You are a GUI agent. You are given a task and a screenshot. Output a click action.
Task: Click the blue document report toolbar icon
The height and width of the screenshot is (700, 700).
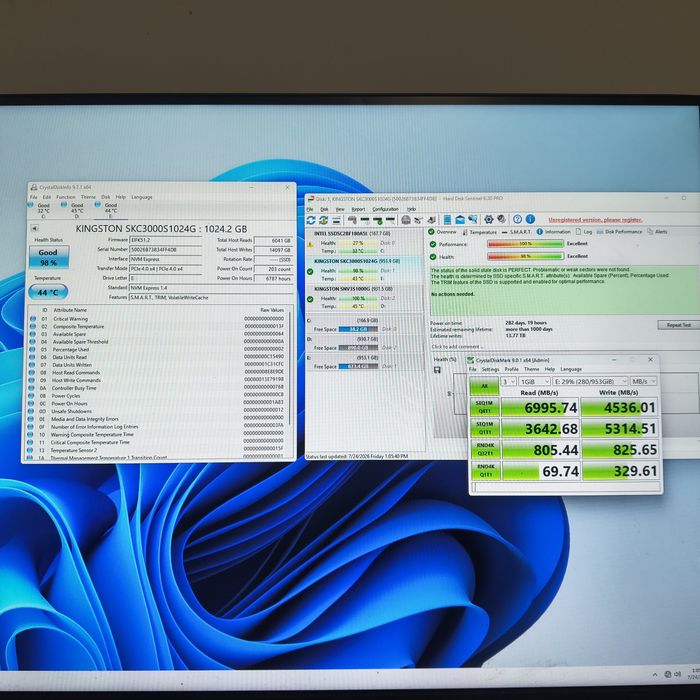(447, 220)
